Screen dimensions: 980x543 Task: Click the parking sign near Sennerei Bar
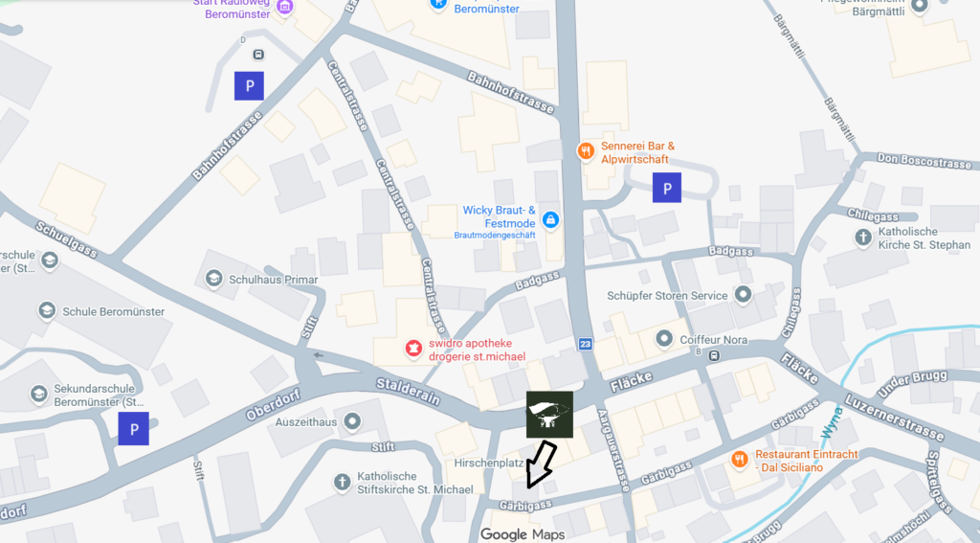[x=667, y=188]
